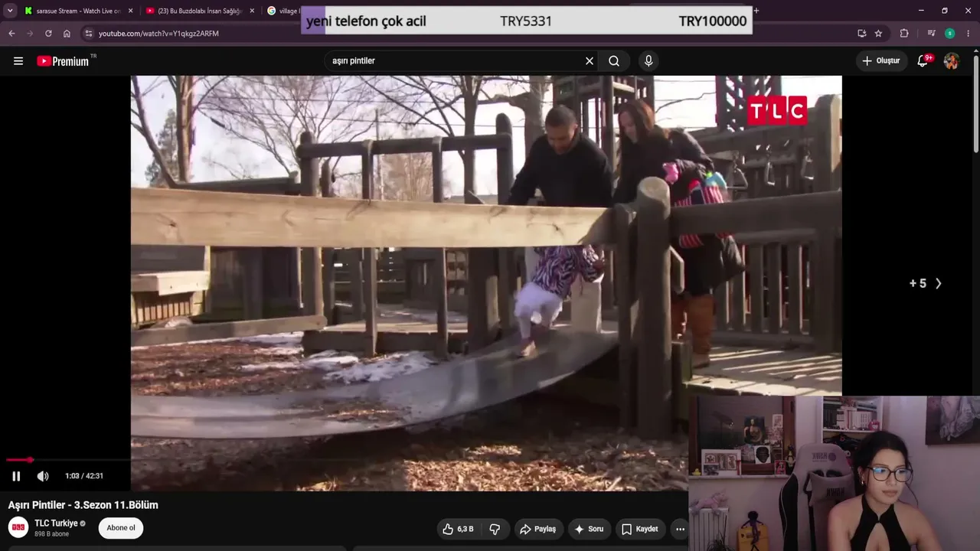
Task: Save the video with Kaydet
Action: point(640,529)
